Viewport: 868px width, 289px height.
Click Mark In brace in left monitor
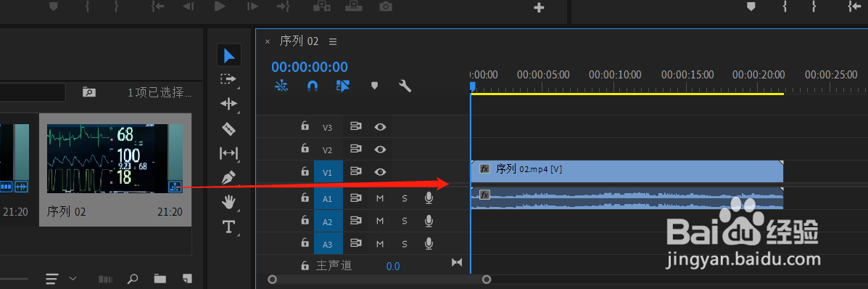pos(88,7)
